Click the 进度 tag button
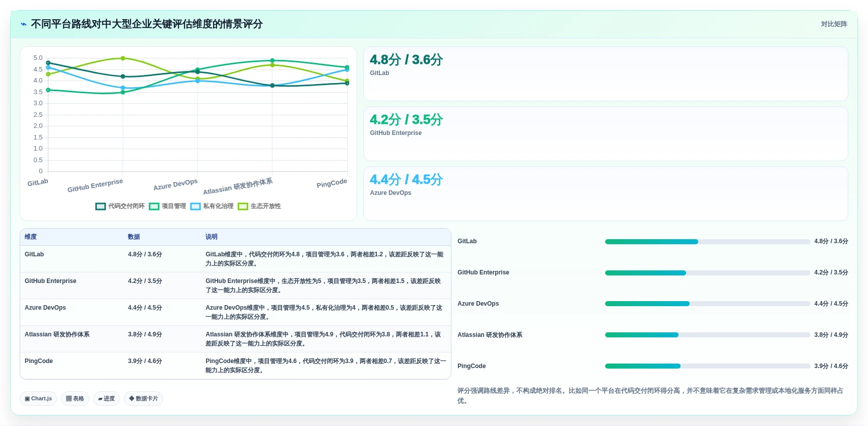The width and height of the screenshot is (868, 426). pos(106,399)
